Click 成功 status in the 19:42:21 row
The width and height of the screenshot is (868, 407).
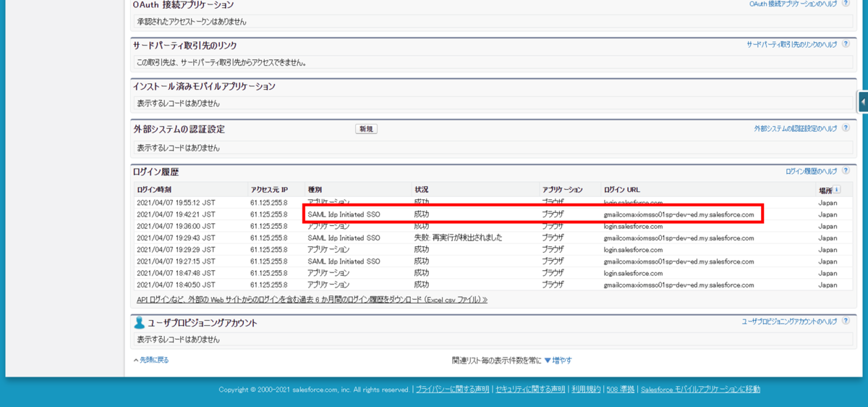click(x=422, y=214)
